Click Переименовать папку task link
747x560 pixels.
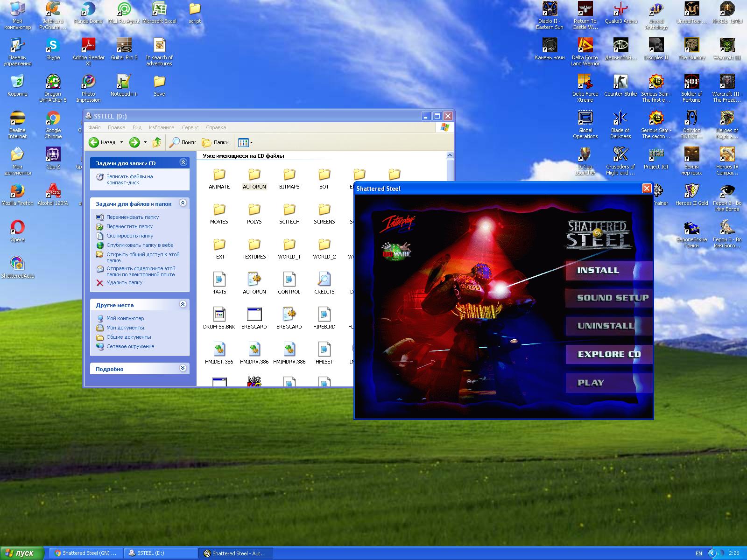(x=133, y=217)
